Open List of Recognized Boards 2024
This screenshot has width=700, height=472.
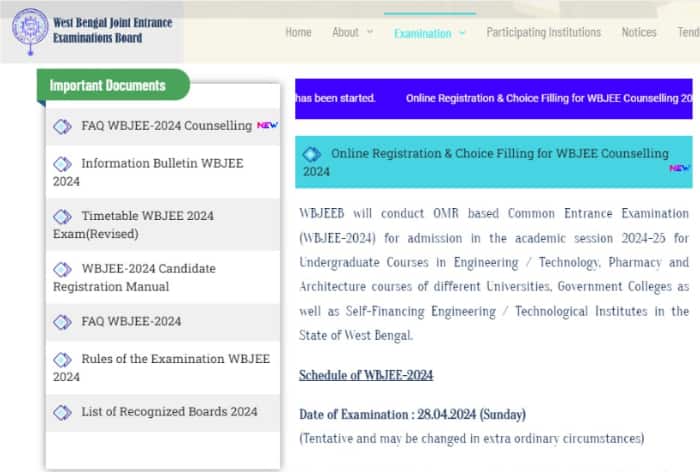pyautogui.click(x=169, y=412)
